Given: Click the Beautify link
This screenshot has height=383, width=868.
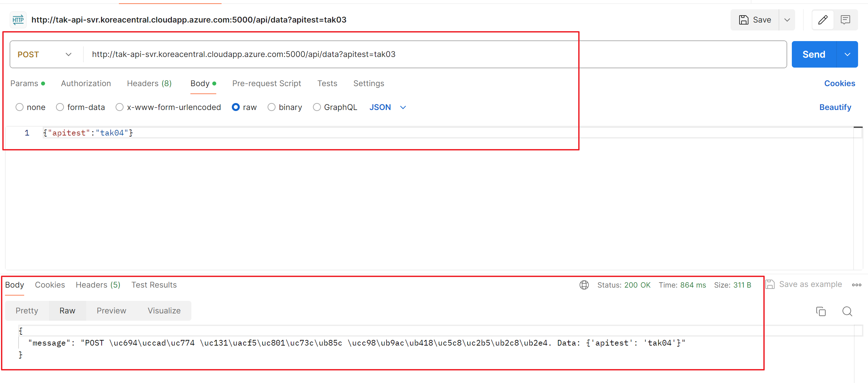Looking at the screenshot, I should [835, 107].
